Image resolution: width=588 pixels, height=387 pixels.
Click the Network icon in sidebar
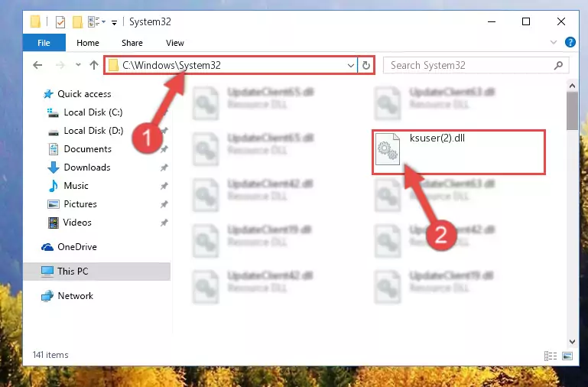click(x=47, y=296)
